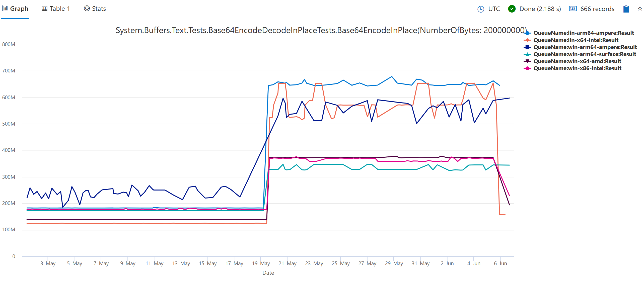Click the Graph bar-chart icon
This screenshot has width=644, height=282.
(5, 8)
